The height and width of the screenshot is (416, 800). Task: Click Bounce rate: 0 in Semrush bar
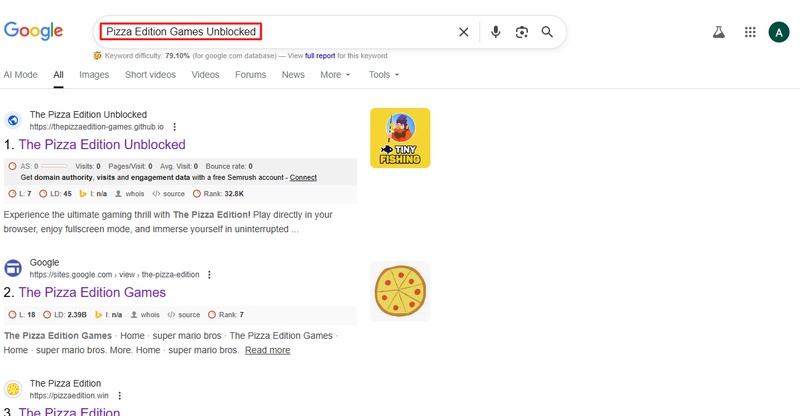click(x=229, y=166)
